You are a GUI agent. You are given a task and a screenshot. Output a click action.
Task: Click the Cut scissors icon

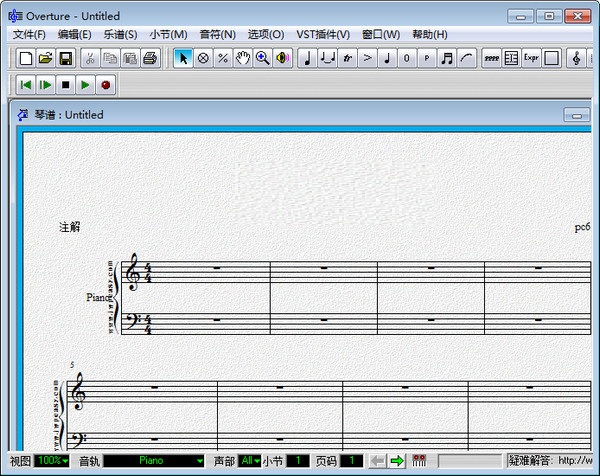pyautogui.click(x=90, y=59)
